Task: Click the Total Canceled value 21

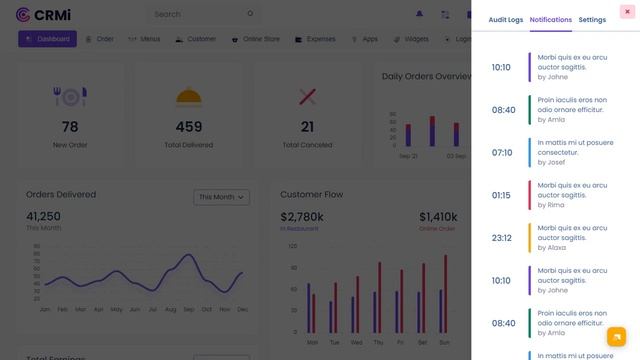Action: [x=307, y=127]
